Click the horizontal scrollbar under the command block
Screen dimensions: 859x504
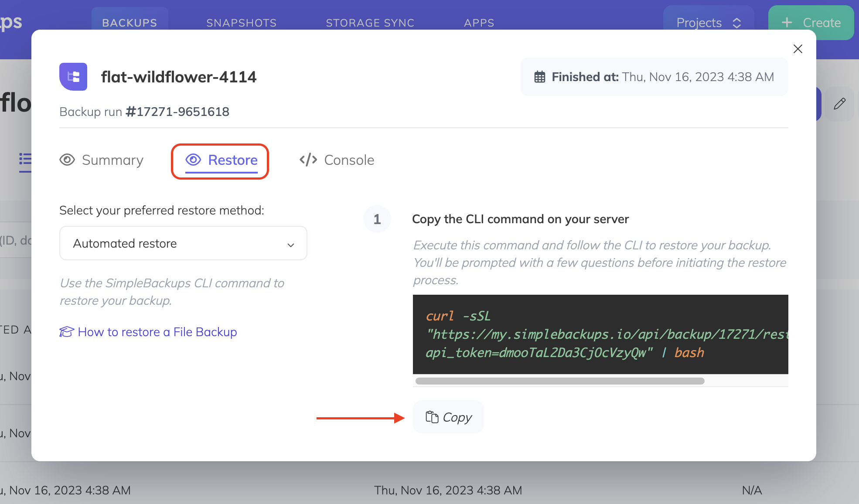click(x=560, y=381)
